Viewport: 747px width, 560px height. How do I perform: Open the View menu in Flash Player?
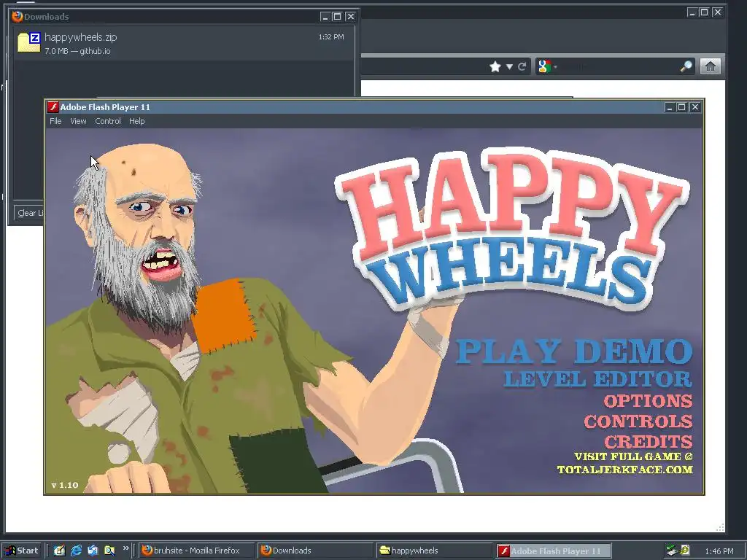[x=78, y=121]
